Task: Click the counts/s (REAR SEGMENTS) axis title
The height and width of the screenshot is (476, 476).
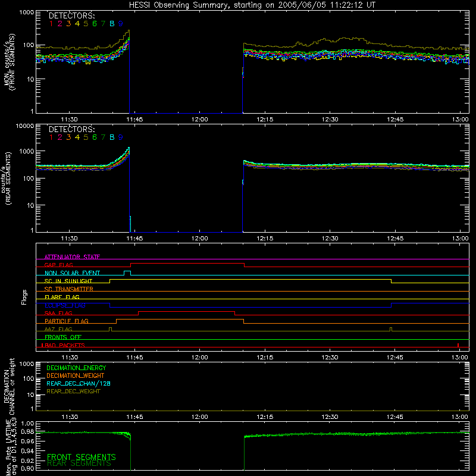Action: point(6,178)
